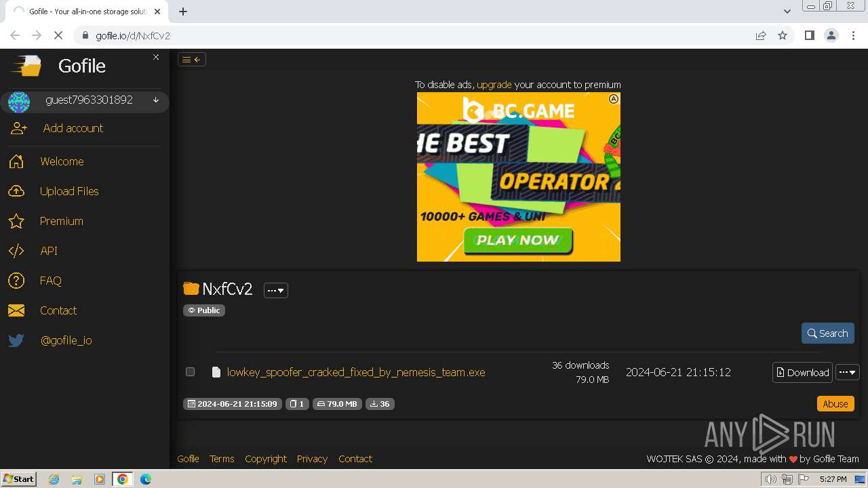Close the sidebar with the X icon
Viewport: 868px width, 488px height.
pos(156,57)
